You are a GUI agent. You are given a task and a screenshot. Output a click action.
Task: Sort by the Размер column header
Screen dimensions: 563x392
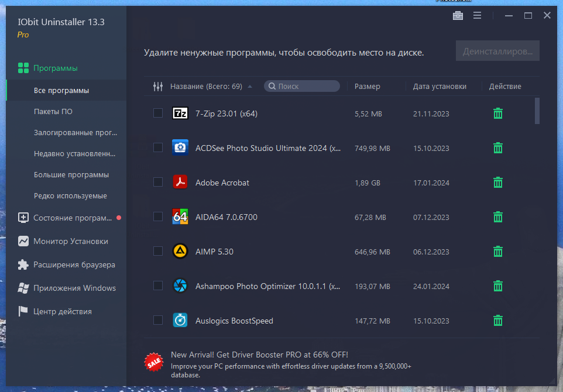tap(367, 87)
